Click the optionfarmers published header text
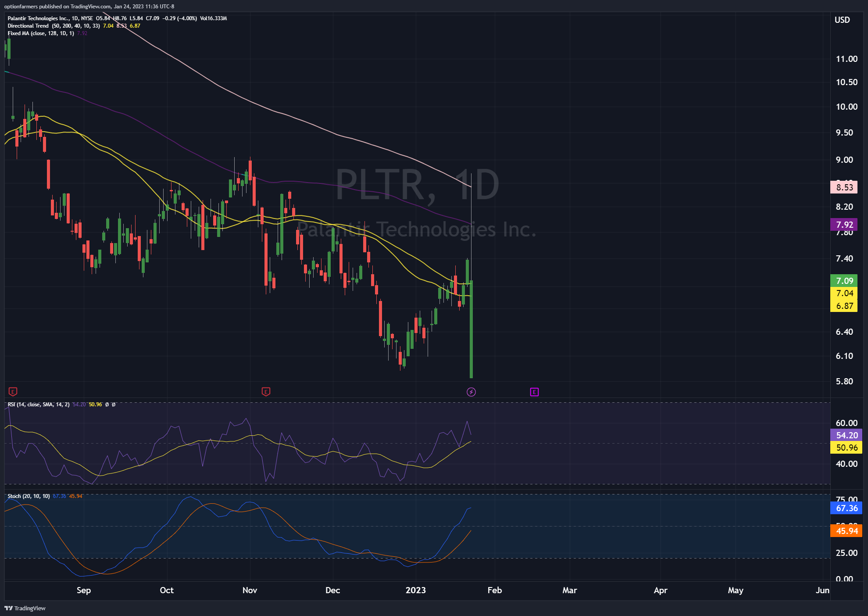This screenshot has width=868, height=616. (x=89, y=7)
